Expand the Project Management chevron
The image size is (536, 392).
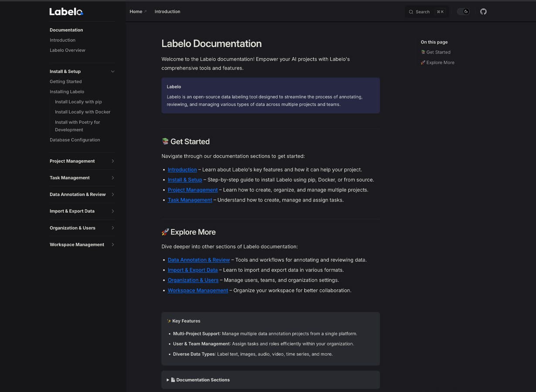[113, 161]
